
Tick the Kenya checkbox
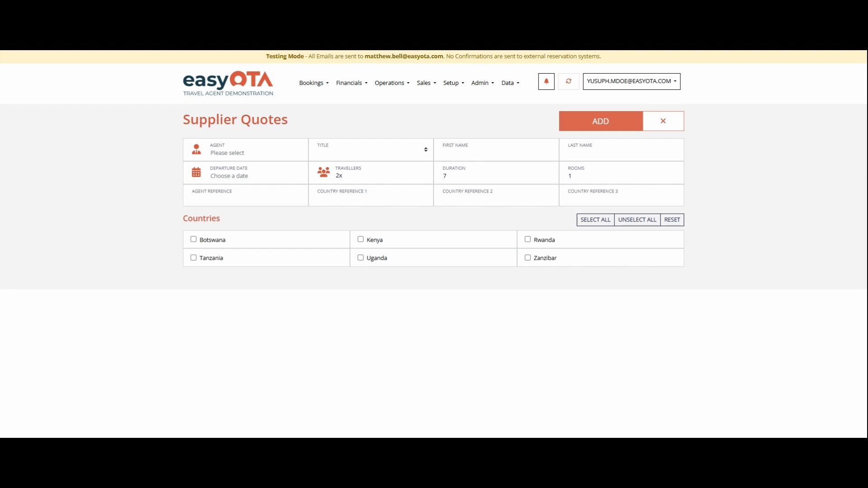click(360, 239)
